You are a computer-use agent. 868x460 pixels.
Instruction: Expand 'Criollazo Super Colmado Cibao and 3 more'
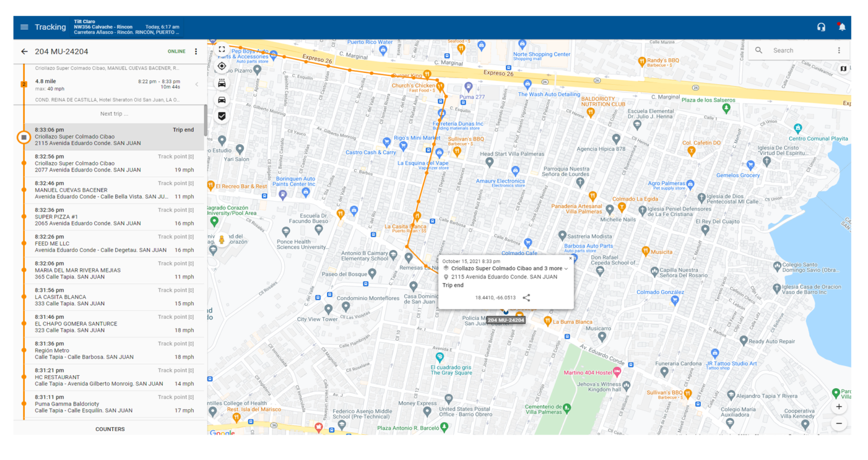tap(566, 269)
